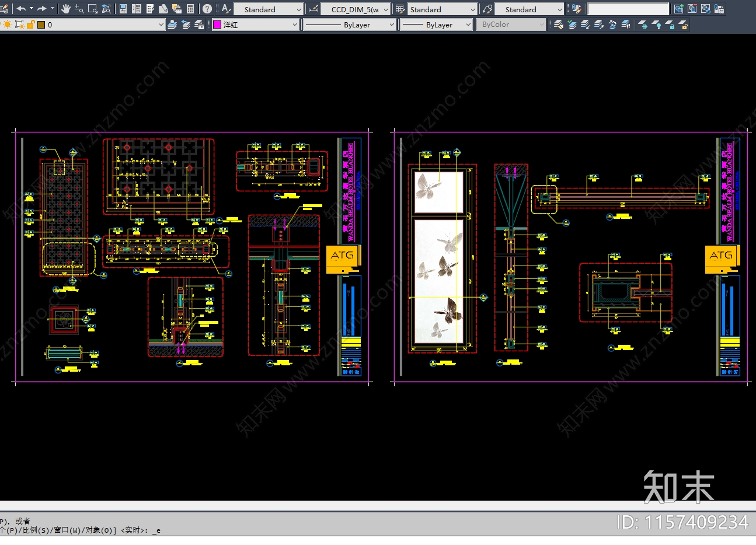
Task: Open the text style Standard dropdown
Action: pos(269,9)
